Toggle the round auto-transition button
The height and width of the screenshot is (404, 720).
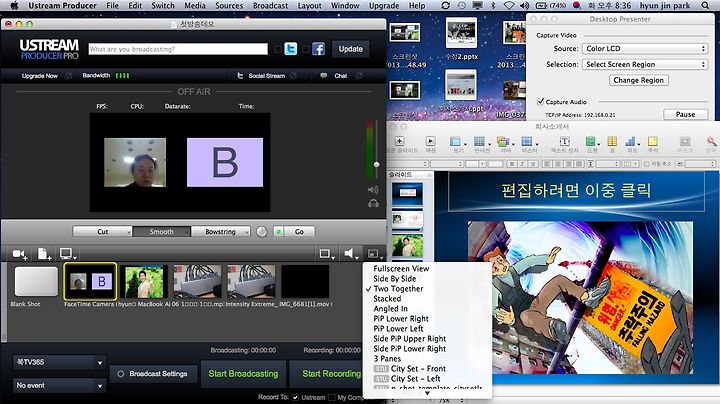[262, 232]
